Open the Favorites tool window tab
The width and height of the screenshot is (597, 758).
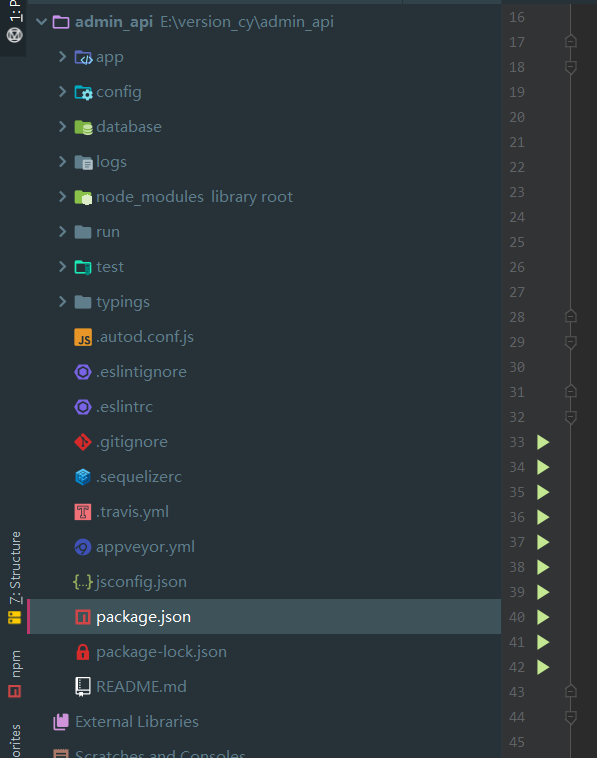(x=15, y=741)
